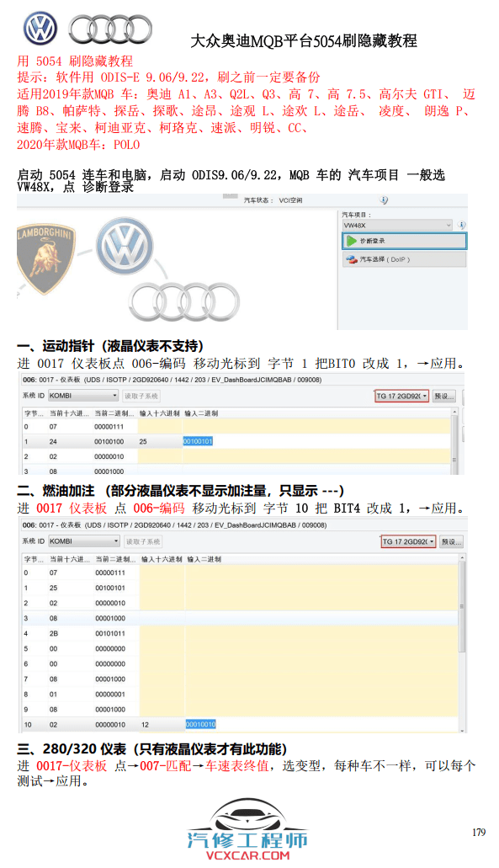Viewport: 499px width, 868px height.
Task: Click the green play icon of 诊断登录
Action: (351, 241)
